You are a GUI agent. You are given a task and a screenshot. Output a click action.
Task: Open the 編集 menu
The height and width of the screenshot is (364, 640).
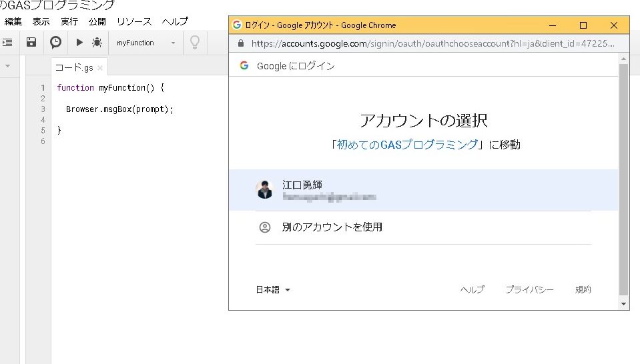click(13, 21)
